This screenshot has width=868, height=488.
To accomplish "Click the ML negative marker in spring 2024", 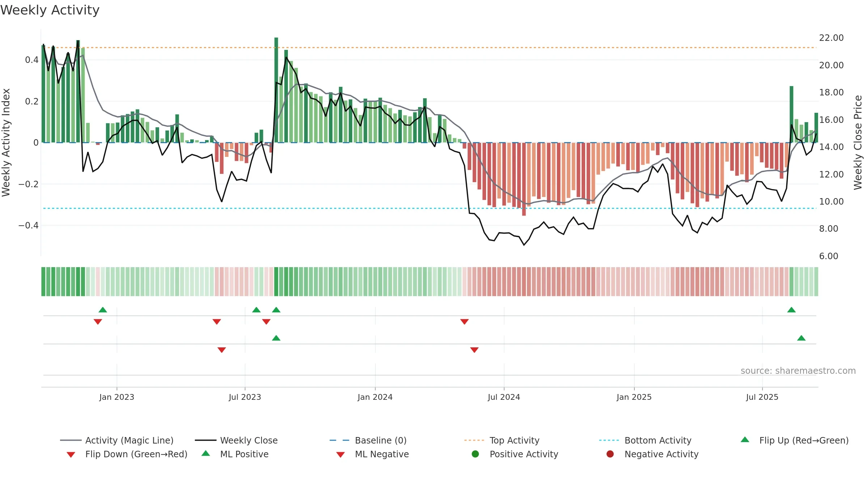I will pyautogui.click(x=475, y=350).
